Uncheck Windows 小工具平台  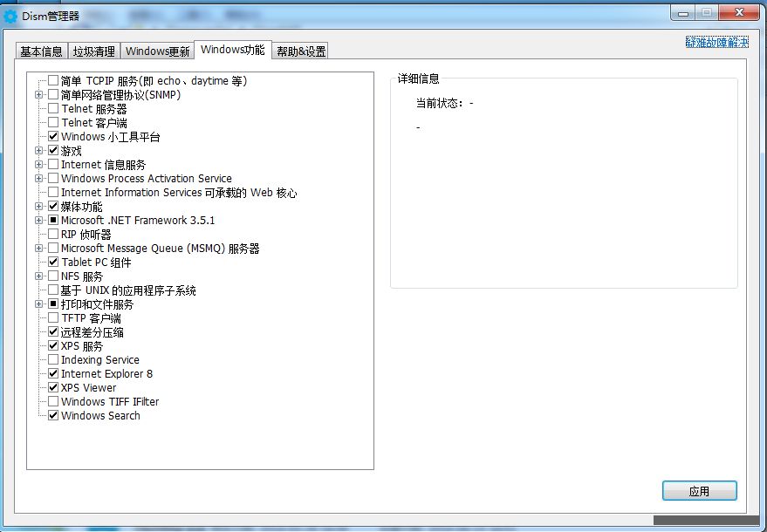(53, 136)
